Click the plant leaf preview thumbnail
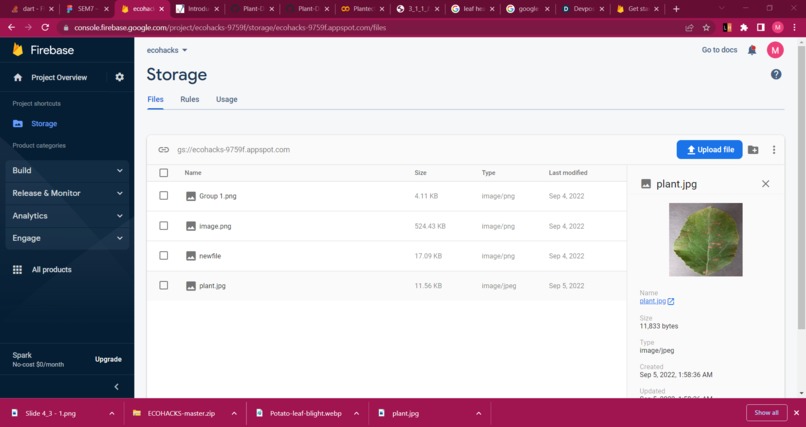 tap(705, 239)
